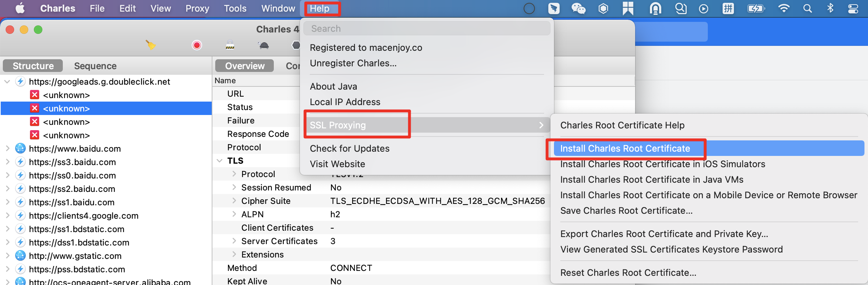Open the Apple menu
This screenshot has width=868, height=285.
(20, 8)
